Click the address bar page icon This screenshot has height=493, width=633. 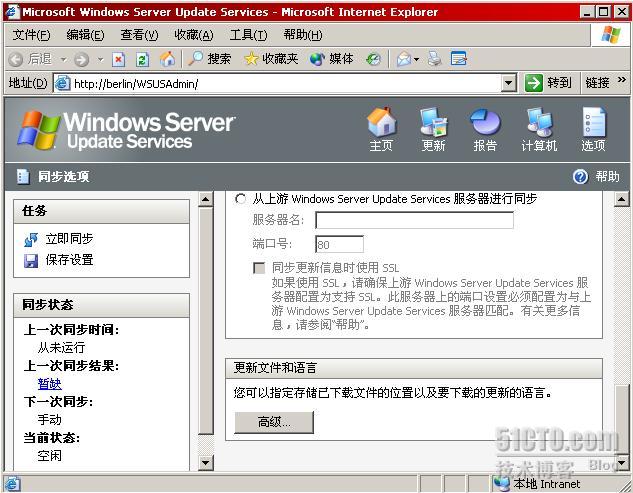point(63,83)
